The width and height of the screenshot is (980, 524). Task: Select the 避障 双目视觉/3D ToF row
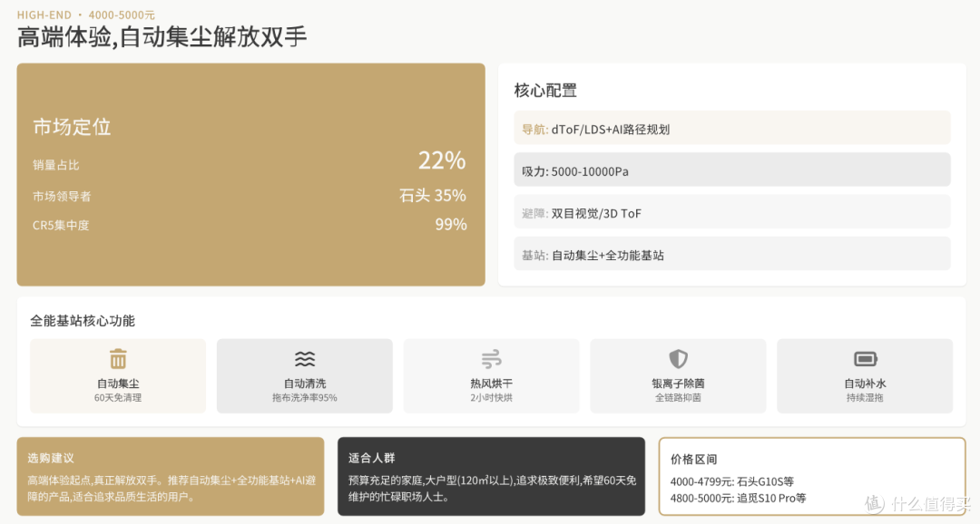732,212
